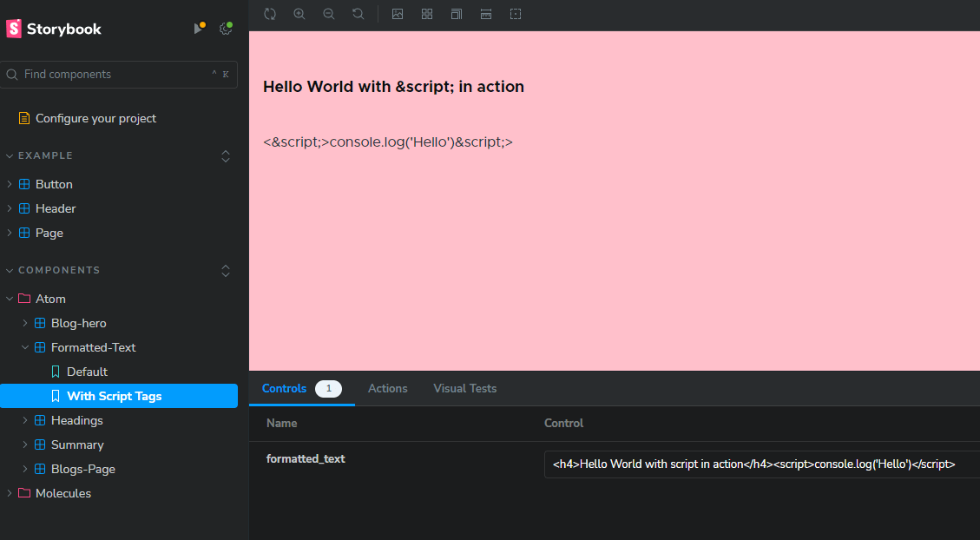Expand the Button component

(10, 184)
